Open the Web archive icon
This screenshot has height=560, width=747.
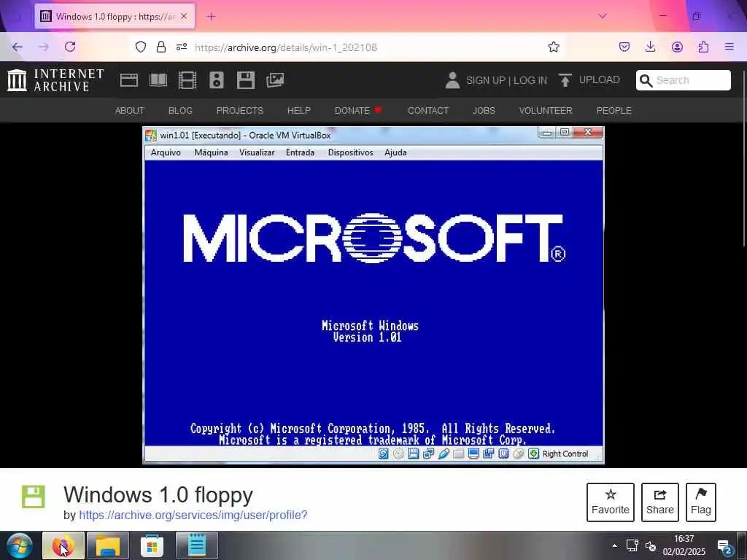(x=129, y=80)
